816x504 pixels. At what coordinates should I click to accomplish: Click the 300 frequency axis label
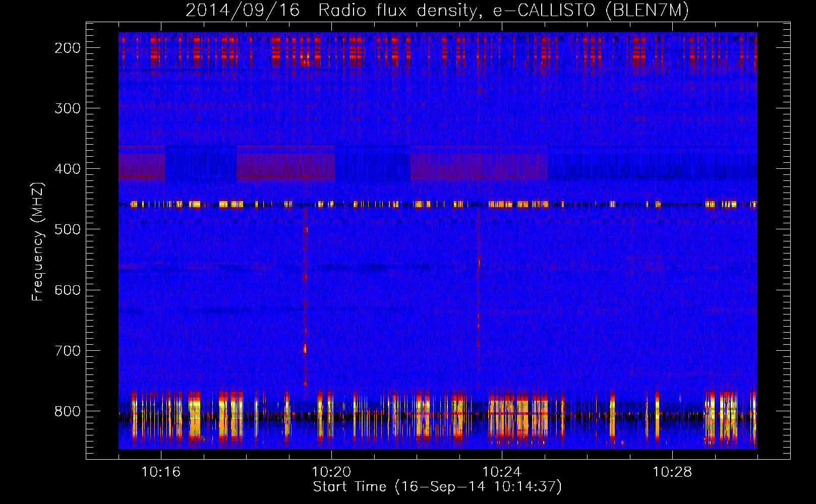click(x=68, y=108)
